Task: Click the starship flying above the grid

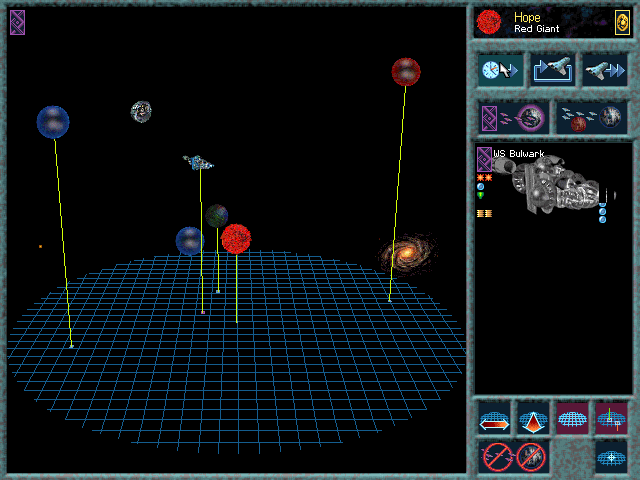Action: click(198, 162)
